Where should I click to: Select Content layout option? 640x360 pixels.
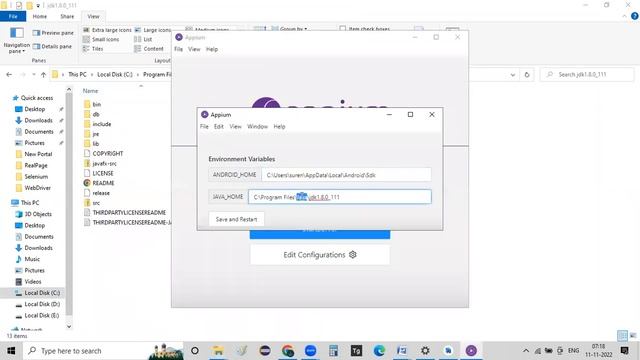tap(149, 49)
